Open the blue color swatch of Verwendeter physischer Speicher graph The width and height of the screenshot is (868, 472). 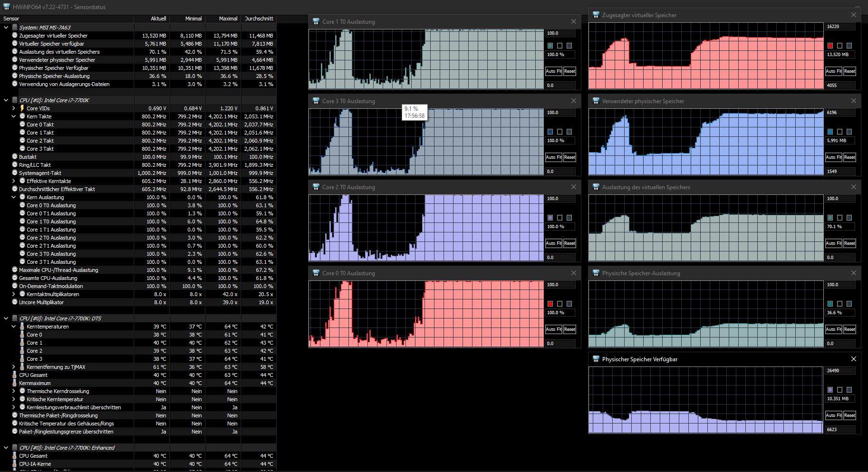click(x=830, y=132)
